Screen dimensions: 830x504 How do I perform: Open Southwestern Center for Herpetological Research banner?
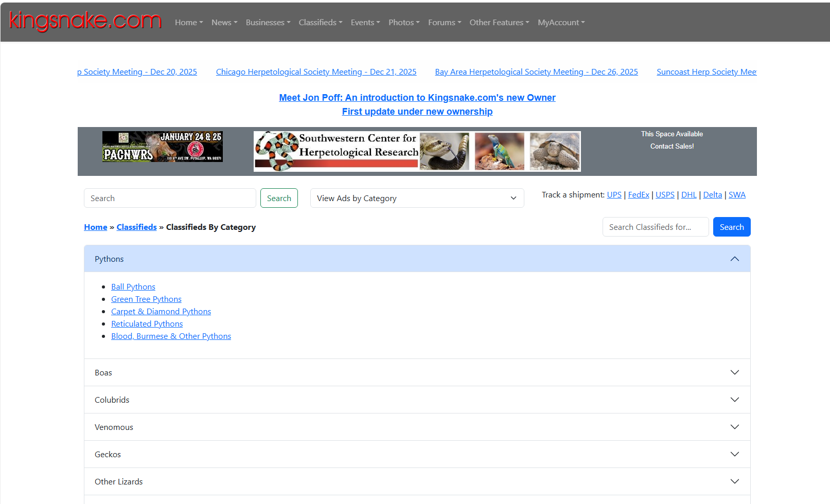[x=417, y=151]
